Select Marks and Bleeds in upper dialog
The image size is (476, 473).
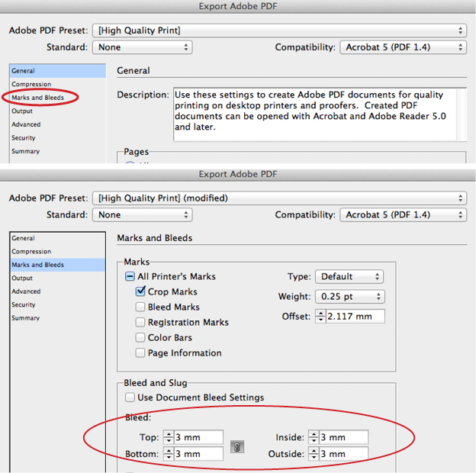pos(58,98)
